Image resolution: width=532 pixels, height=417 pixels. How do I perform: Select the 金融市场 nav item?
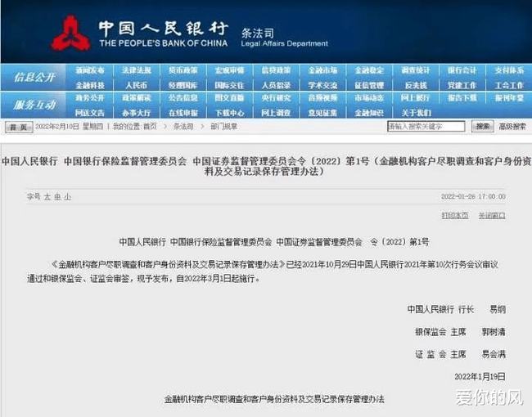[322, 71]
